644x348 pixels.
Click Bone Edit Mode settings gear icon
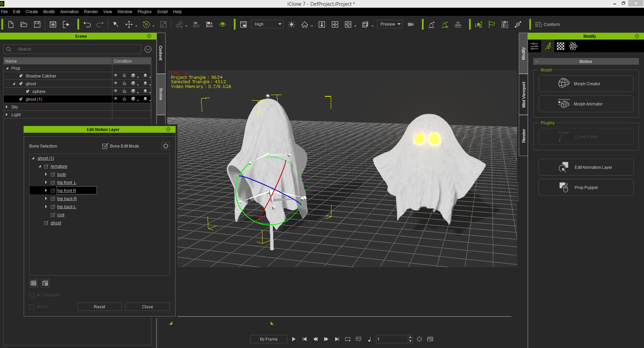click(166, 146)
